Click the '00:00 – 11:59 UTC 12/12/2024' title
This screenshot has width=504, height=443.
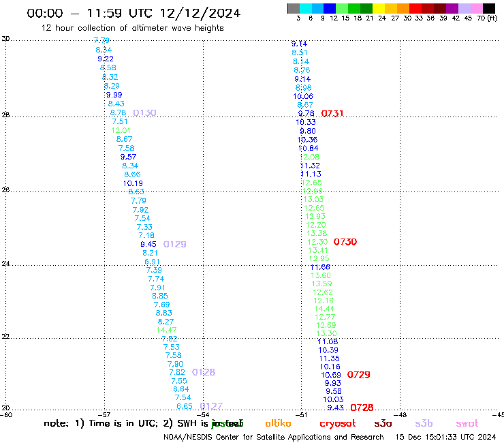(x=133, y=13)
